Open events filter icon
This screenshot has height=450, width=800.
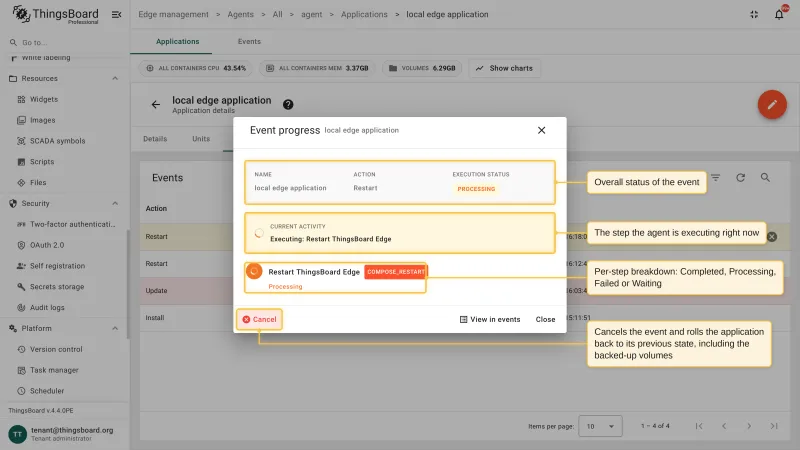715,178
